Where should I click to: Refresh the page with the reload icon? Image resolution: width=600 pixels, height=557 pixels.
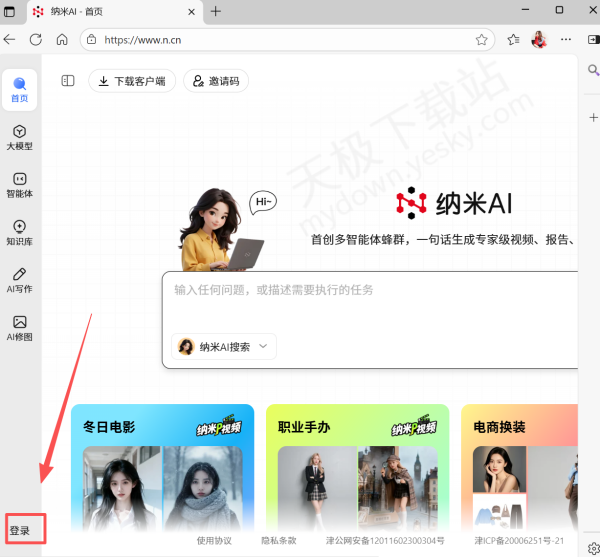pyautogui.click(x=36, y=40)
